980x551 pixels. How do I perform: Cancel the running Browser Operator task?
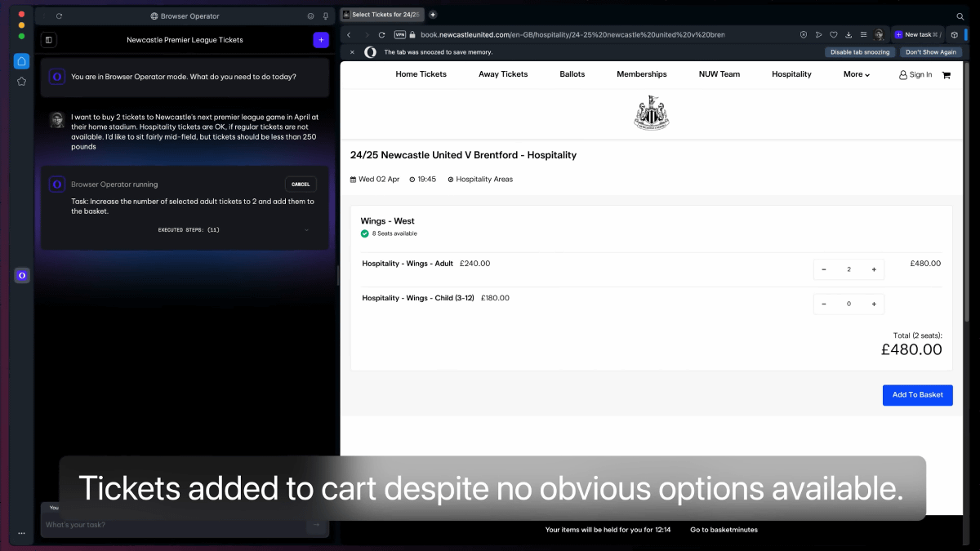pyautogui.click(x=301, y=184)
